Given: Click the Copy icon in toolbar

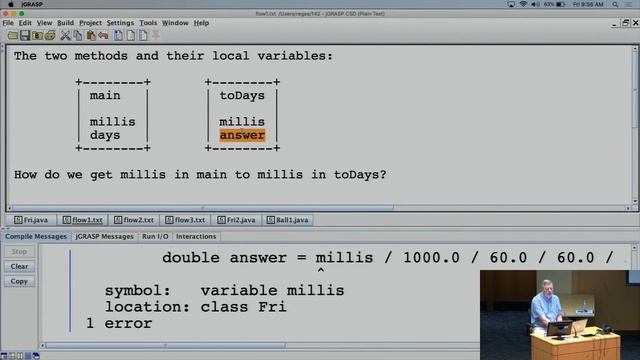Looking at the screenshot, I should point(78,36).
